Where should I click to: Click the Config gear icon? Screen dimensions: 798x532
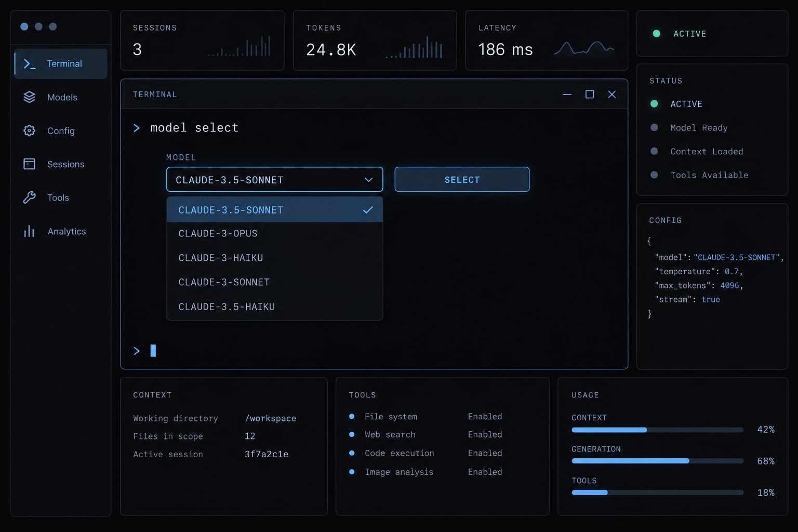click(30, 131)
